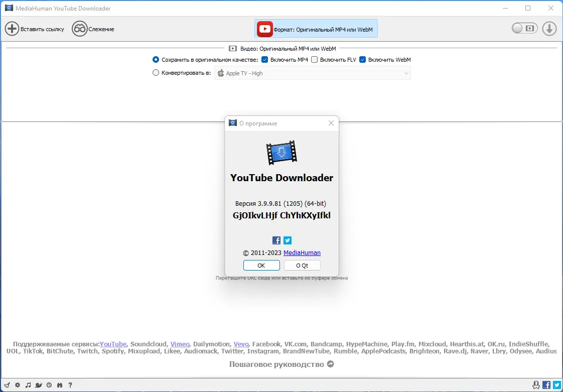Open the Vimeo link in supported services
This screenshot has height=392, width=563.
coord(180,344)
